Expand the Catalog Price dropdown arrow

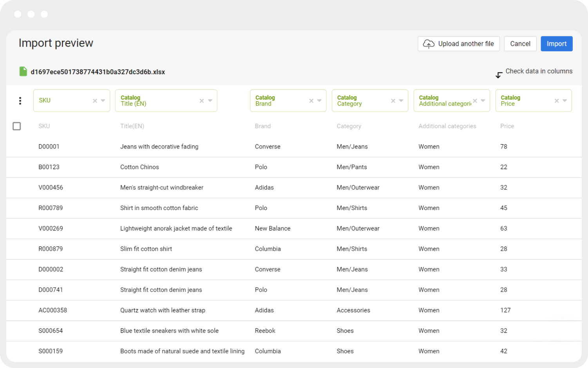(x=565, y=101)
